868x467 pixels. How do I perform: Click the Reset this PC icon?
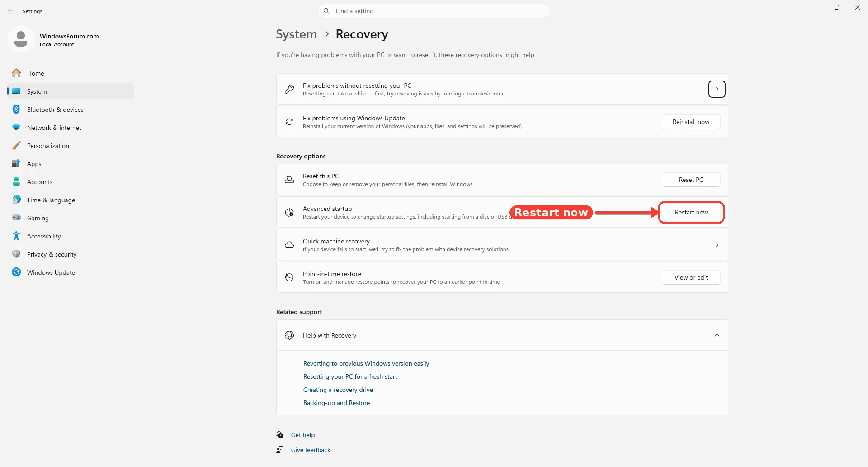pyautogui.click(x=289, y=180)
